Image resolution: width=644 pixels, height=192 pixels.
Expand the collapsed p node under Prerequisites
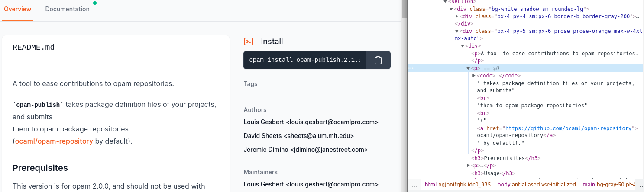[x=468, y=166]
